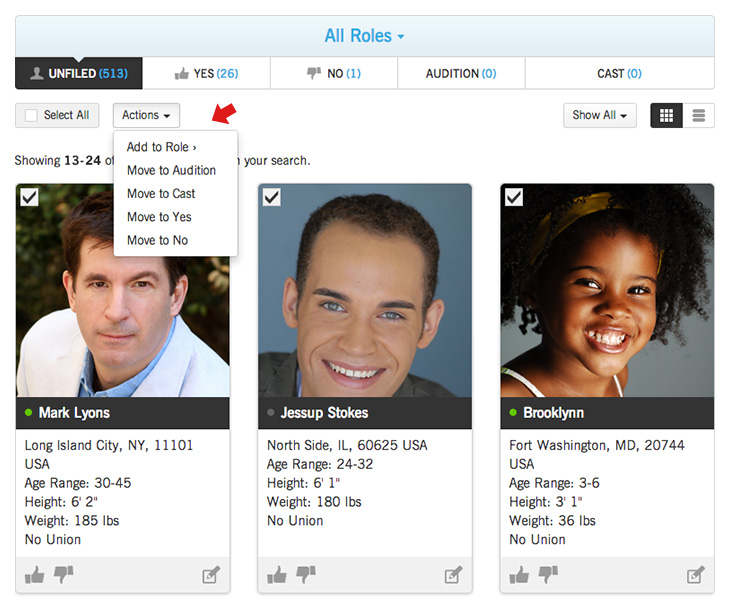Image resolution: width=730 pixels, height=613 pixels.
Task: Untick the checkbox on Brooklynn's photo
Action: click(514, 197)
